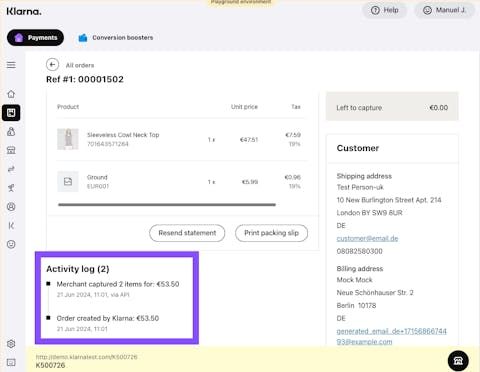Click the All orders link text

[x=80, y=65]
